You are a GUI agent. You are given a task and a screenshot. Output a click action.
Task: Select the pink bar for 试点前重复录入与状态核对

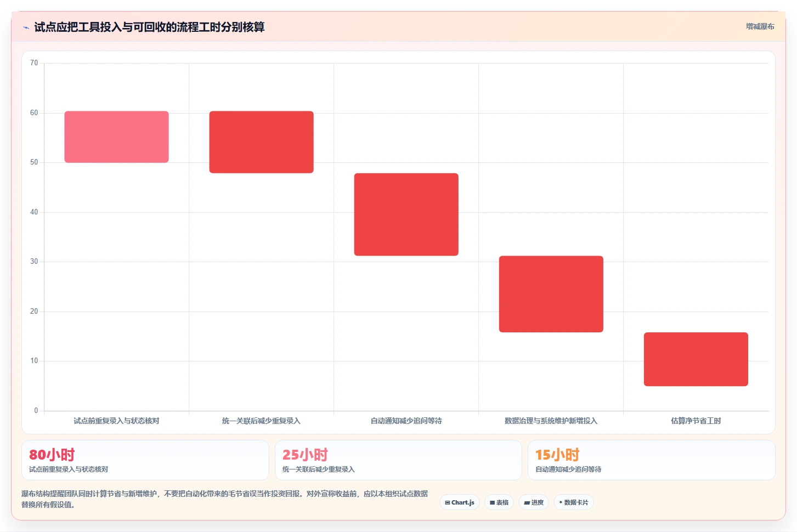[x=116, y=137]
